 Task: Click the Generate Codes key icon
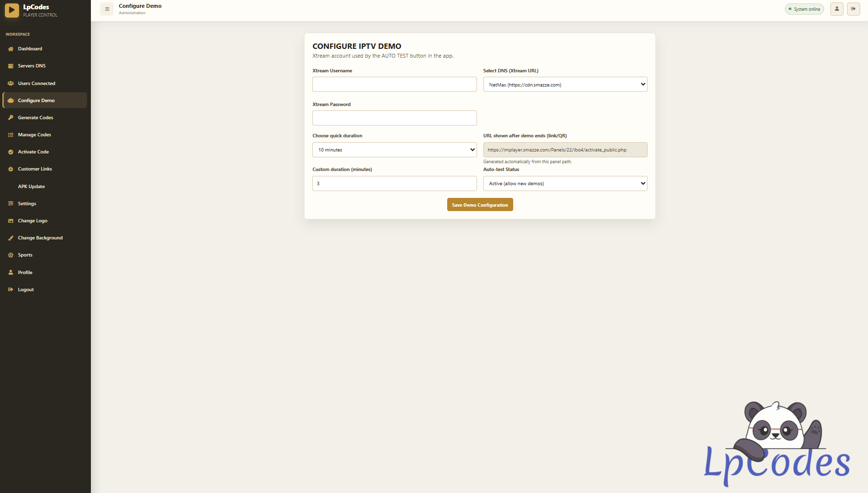11,118
